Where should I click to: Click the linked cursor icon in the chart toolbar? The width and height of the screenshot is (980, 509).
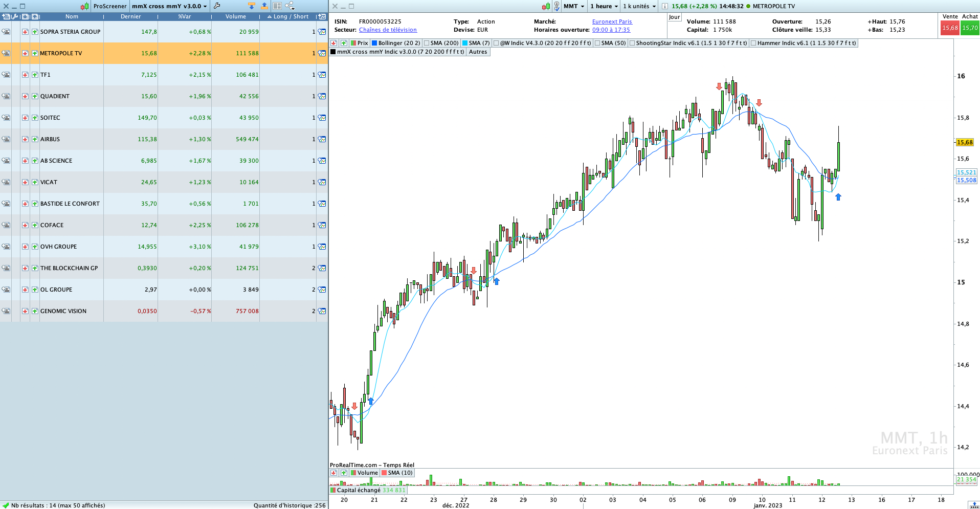point(556,6)
